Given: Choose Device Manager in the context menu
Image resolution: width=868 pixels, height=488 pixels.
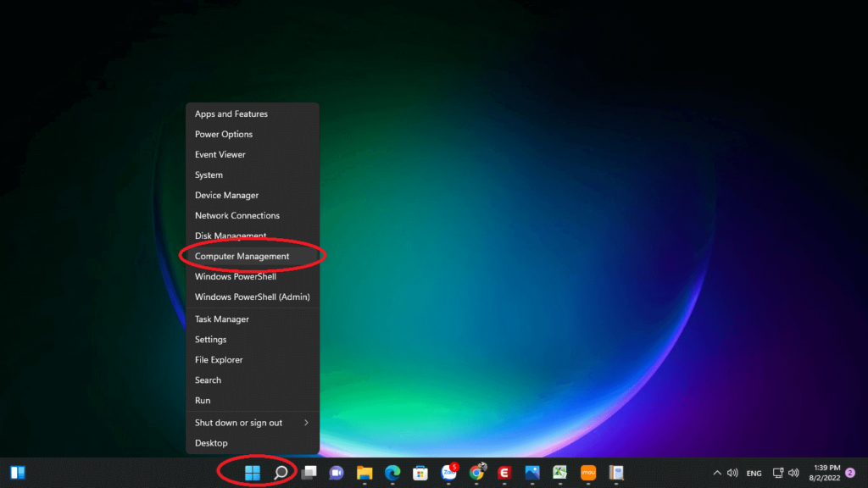Looking at the screenshot, I should pos(225,195).
